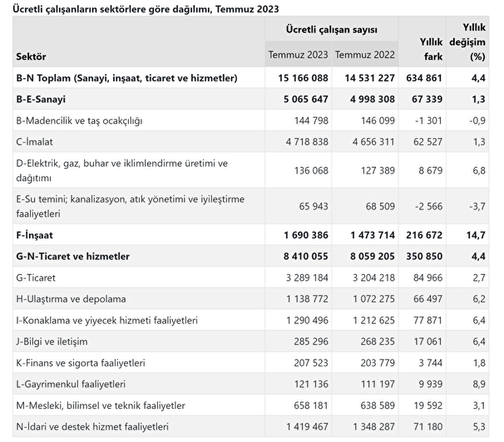
Task: Select the 'C-İmalat' row label
Action: tap(34, 142)
